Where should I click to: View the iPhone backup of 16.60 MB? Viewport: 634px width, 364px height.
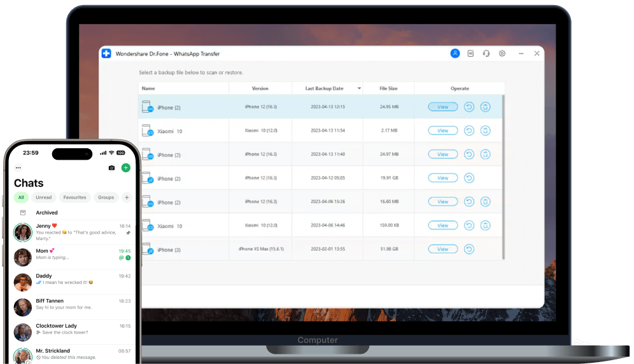pyautogui.click(x=443, y=202)
